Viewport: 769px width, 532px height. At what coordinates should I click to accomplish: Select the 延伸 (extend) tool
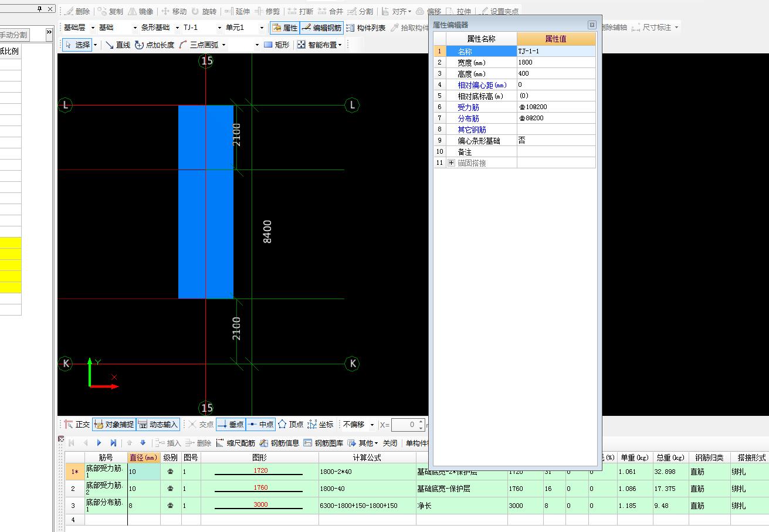point(237,11)
